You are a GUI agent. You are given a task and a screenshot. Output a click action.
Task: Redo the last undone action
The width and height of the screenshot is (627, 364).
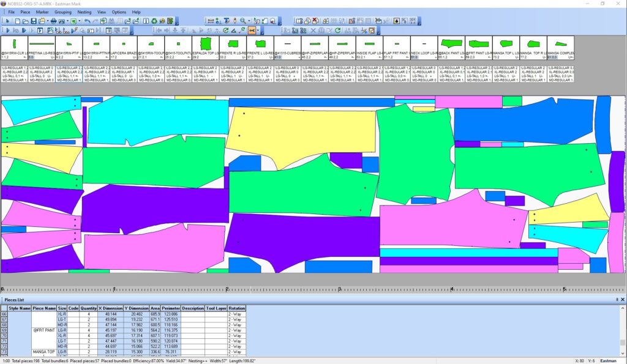pos(95,21)
